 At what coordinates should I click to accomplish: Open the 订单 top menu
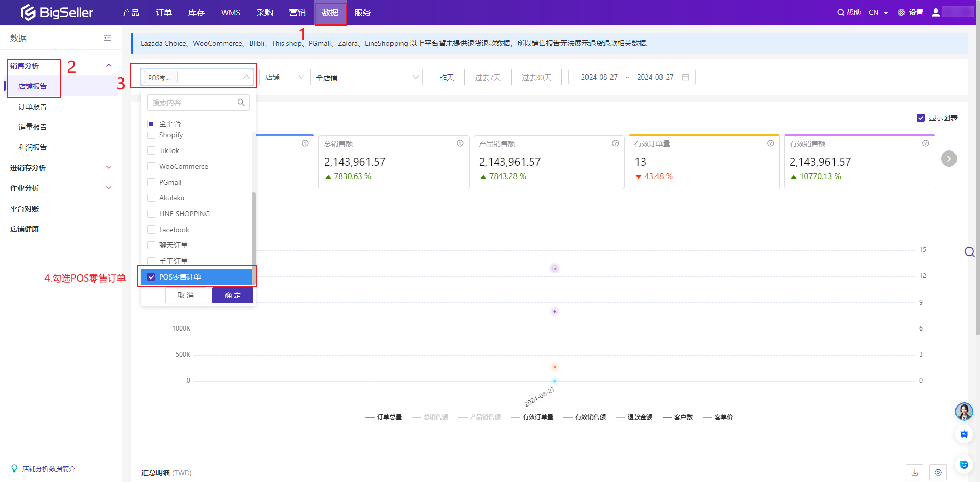[163, 12]
